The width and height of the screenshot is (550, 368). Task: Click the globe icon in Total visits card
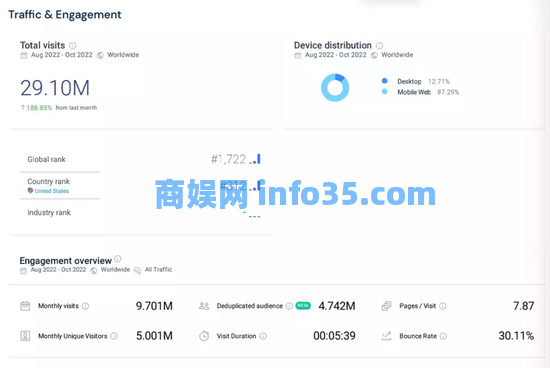100,55
